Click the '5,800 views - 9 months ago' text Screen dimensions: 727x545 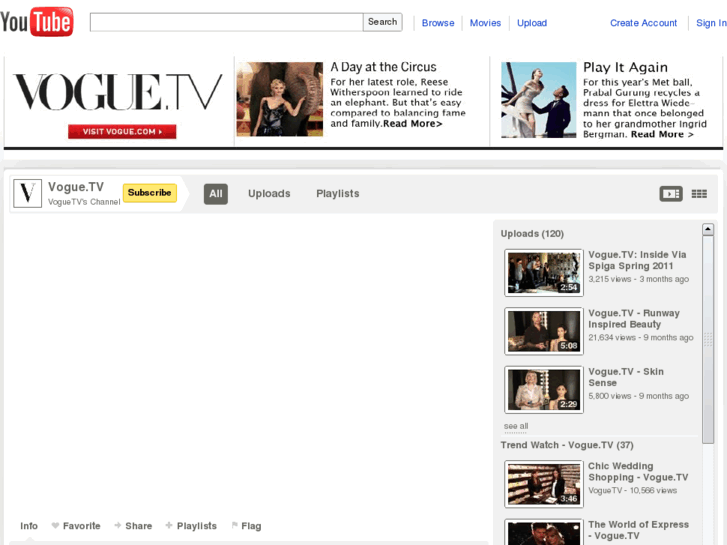(x=638, y=396)
